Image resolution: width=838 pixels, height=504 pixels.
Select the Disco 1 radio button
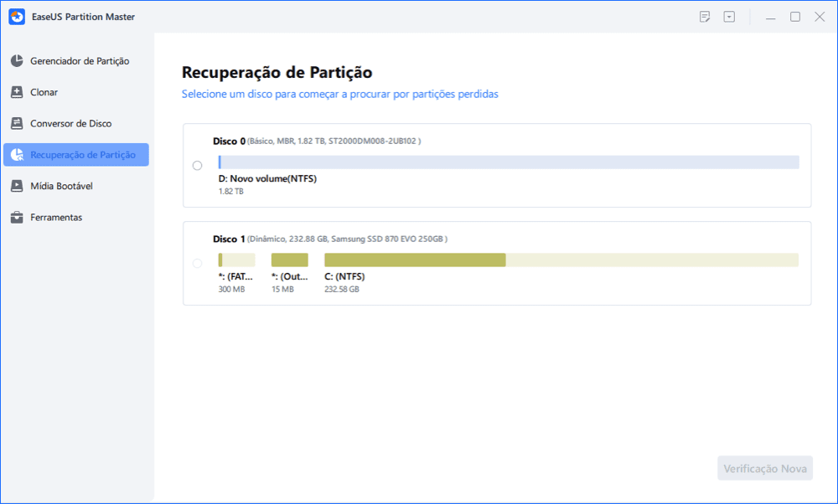point(197,263)
